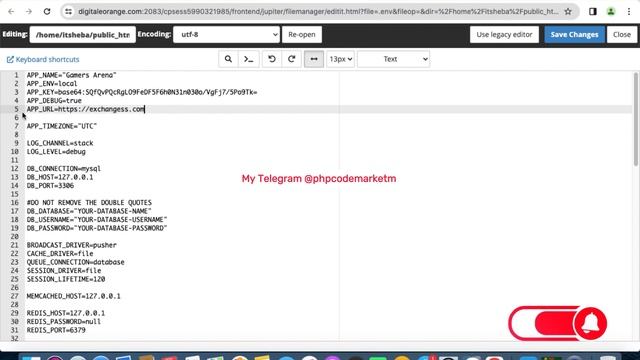Click the DB_PORT=3306 line
The height and width of the screenshot is (360, 640).
coord(50,186)
